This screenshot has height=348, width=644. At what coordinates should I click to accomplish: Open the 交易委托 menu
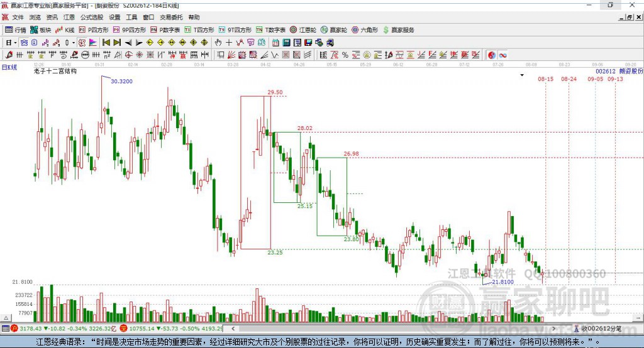pyautogui.click(x=171, y=17)
